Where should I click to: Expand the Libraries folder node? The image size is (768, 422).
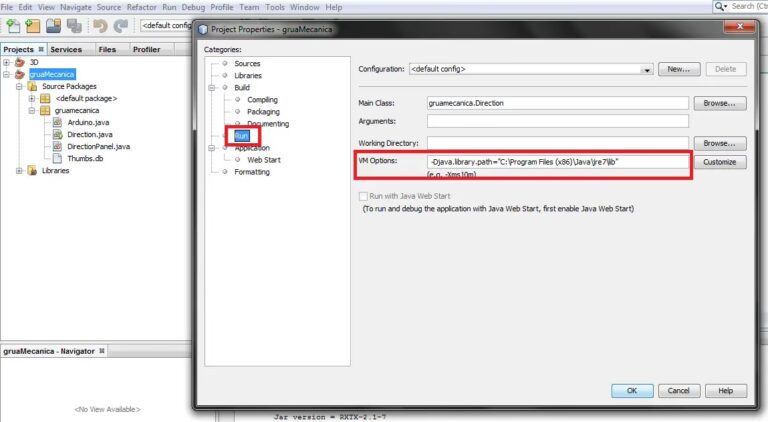pos(19,171)
